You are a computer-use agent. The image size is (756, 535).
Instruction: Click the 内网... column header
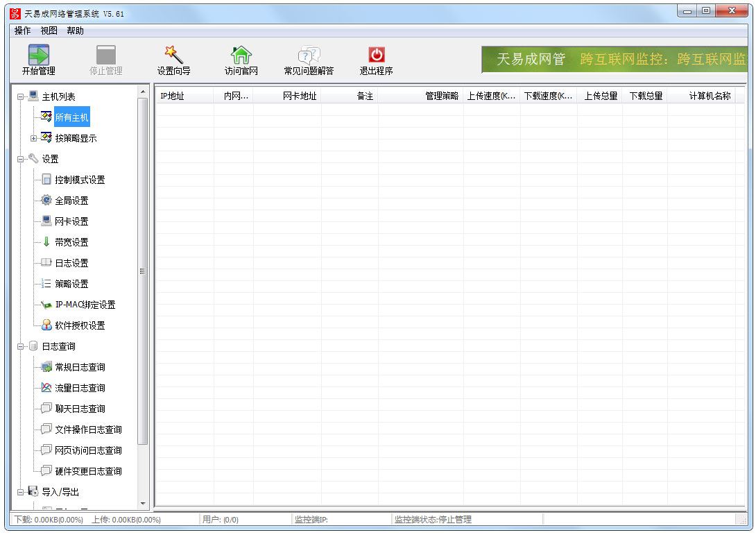[233, 96]
